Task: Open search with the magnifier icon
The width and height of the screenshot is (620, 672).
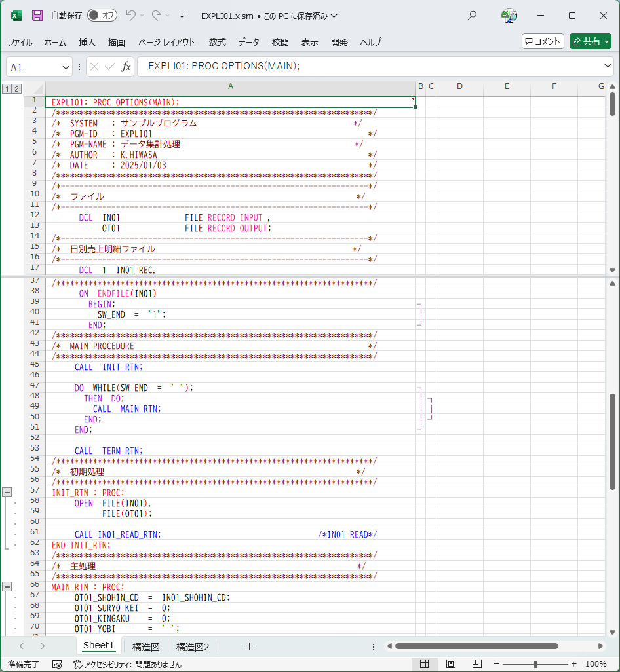Action: tap(472, 16)
